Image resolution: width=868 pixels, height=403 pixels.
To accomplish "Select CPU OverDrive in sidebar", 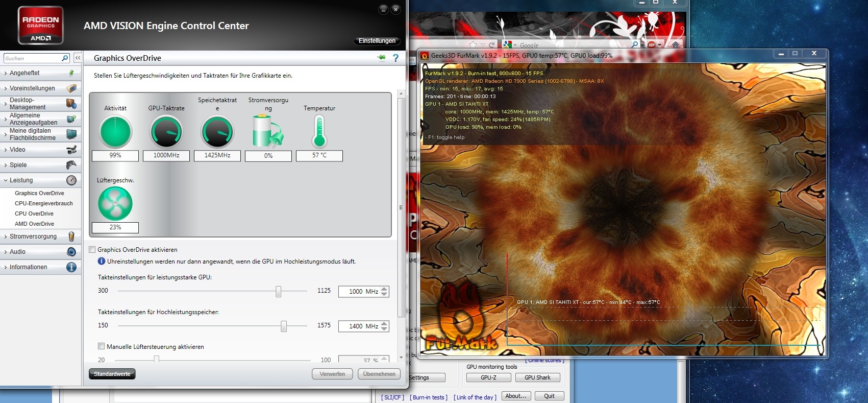I will pos(34,214).
